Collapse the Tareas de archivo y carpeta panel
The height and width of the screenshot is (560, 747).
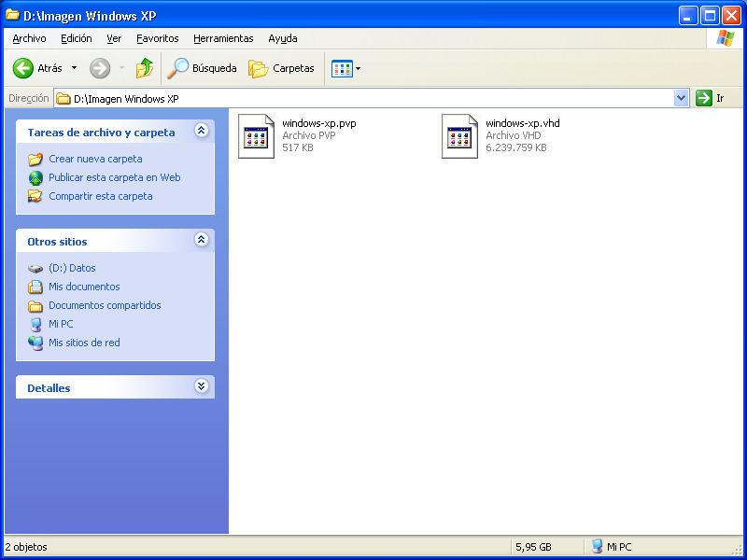(201, 132)
